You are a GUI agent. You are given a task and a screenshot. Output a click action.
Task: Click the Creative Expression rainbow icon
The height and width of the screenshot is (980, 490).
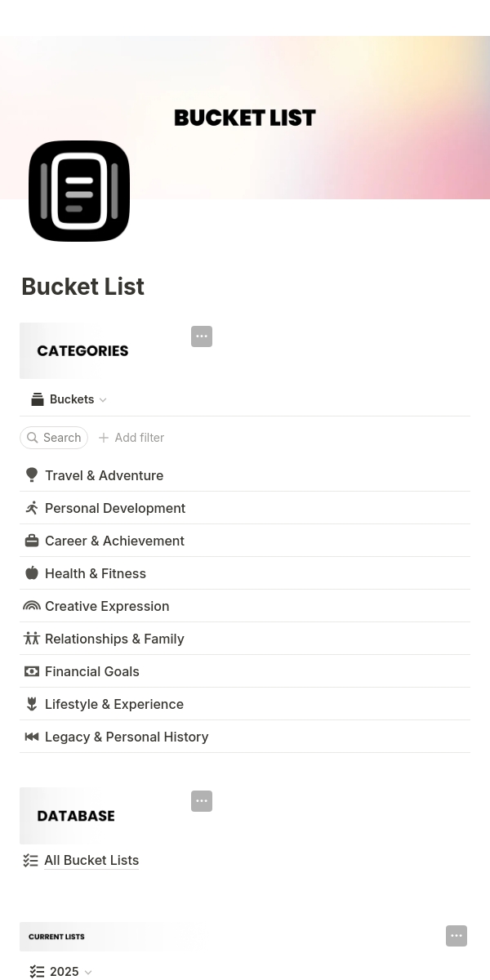click(x=32, y=606)
